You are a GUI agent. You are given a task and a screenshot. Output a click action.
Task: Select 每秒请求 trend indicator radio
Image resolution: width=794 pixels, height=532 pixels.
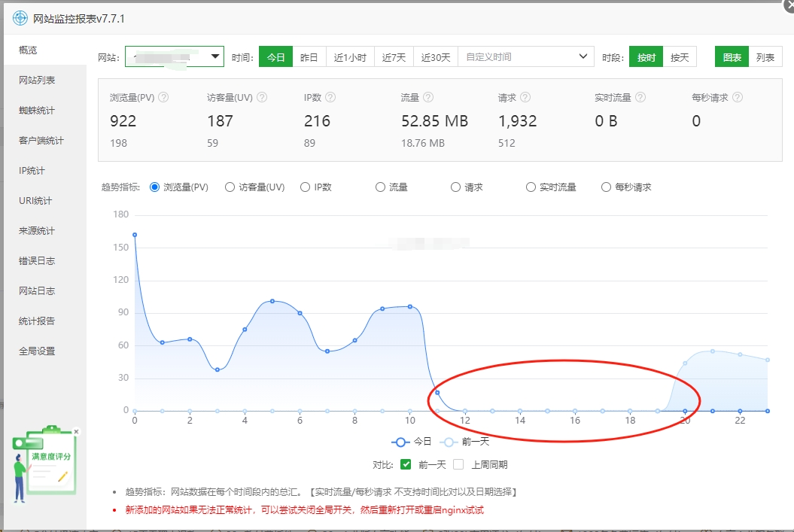click(606, 187)
